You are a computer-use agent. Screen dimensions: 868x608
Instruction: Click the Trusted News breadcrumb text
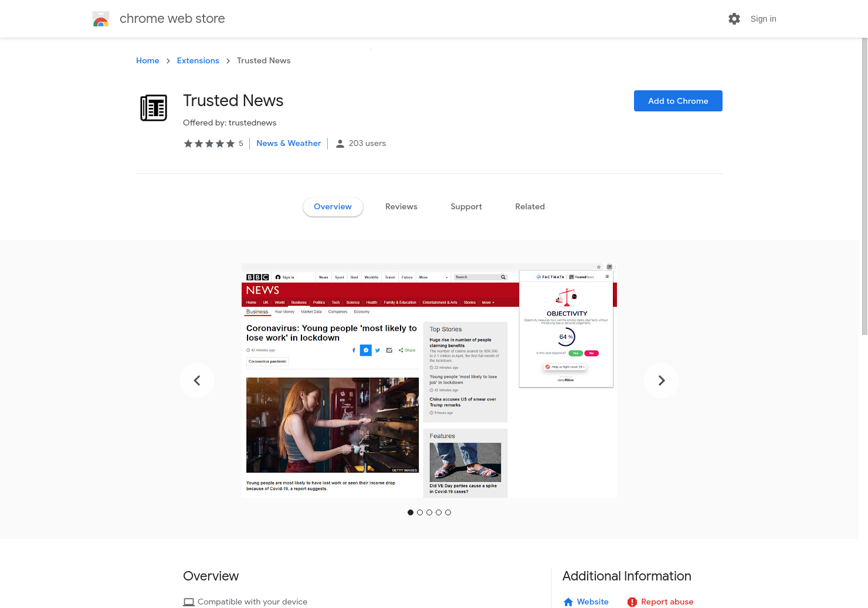(x=264, y=60)
